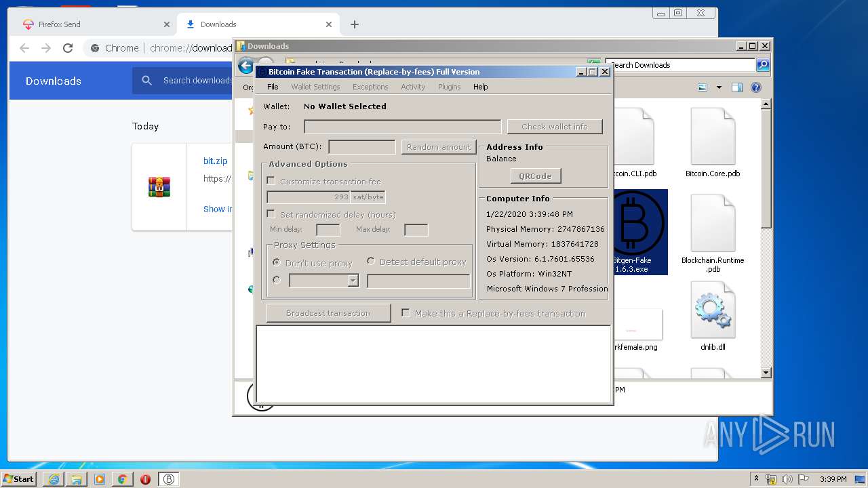The width and height of the screenshot is (868, 488).
Task: Click the taskbar clock 3:39 PM
Action: tap(833, 479)
